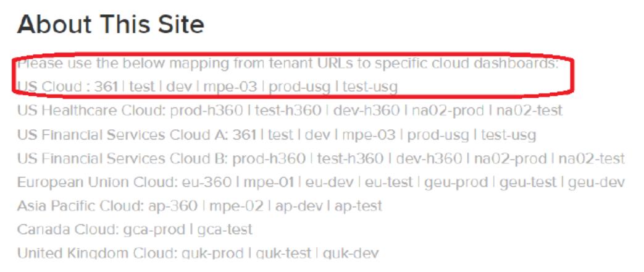644x272 pixels.
Task: Open test-h360 in Financial Services Cloud B
Action: point(350,158)
